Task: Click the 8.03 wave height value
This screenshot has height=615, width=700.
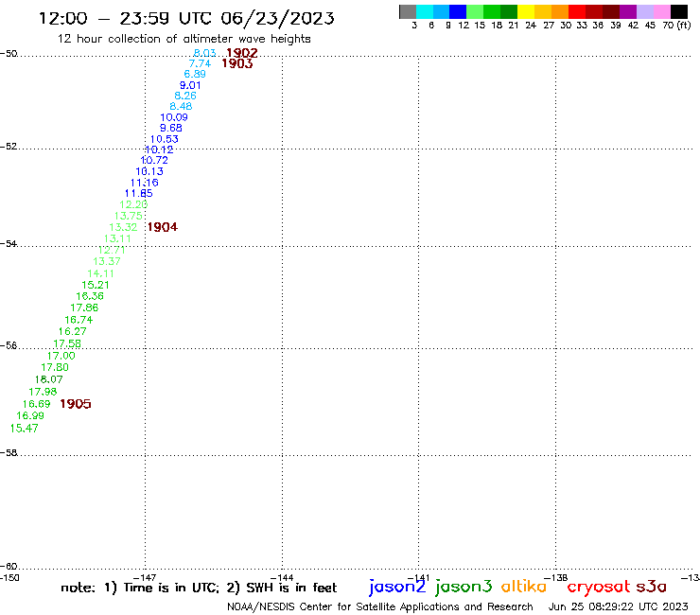Action: [204, 53]
